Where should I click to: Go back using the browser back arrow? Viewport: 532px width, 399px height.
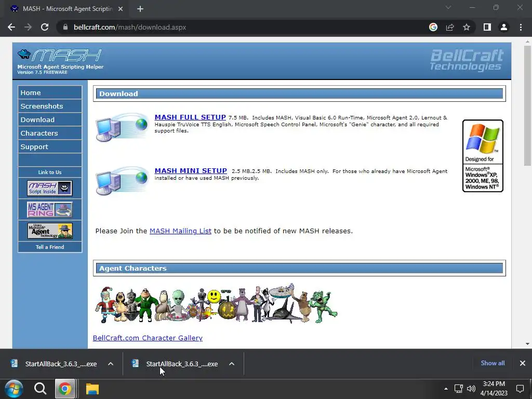(11, 27)
